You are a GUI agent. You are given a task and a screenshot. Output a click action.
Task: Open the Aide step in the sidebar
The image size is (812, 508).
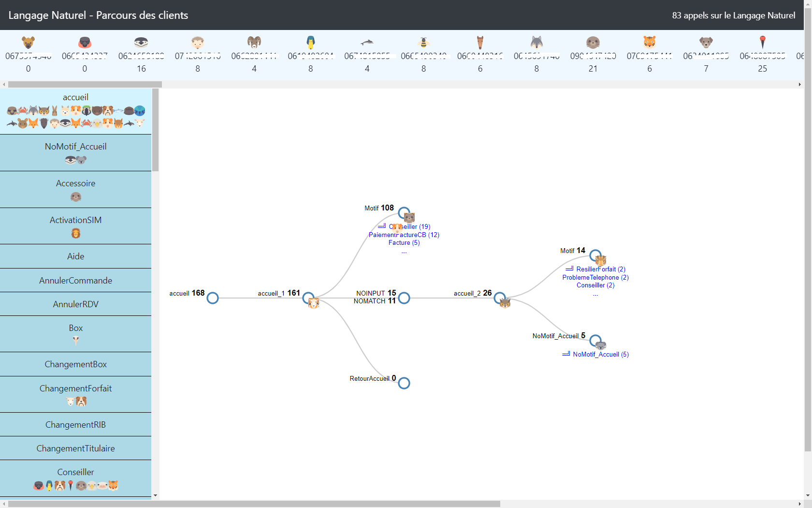[x=76, y=256]
